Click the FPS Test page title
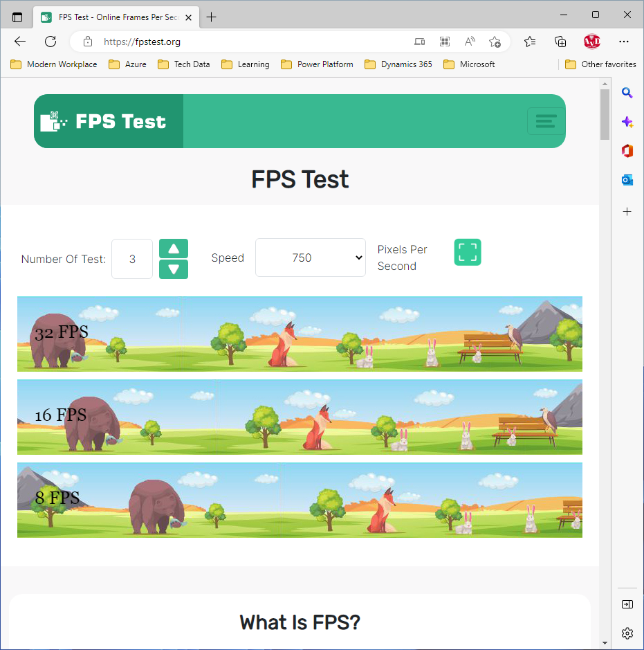 (x=300, y=179)
